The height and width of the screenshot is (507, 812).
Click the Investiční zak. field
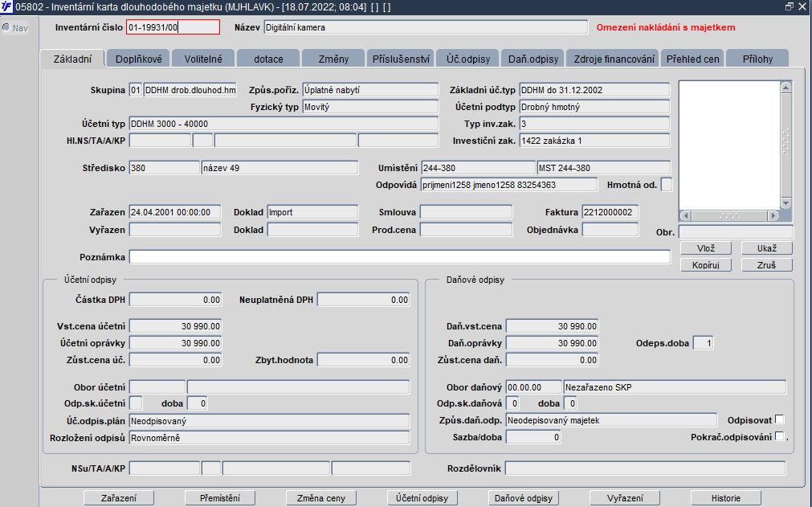point(594,141)
